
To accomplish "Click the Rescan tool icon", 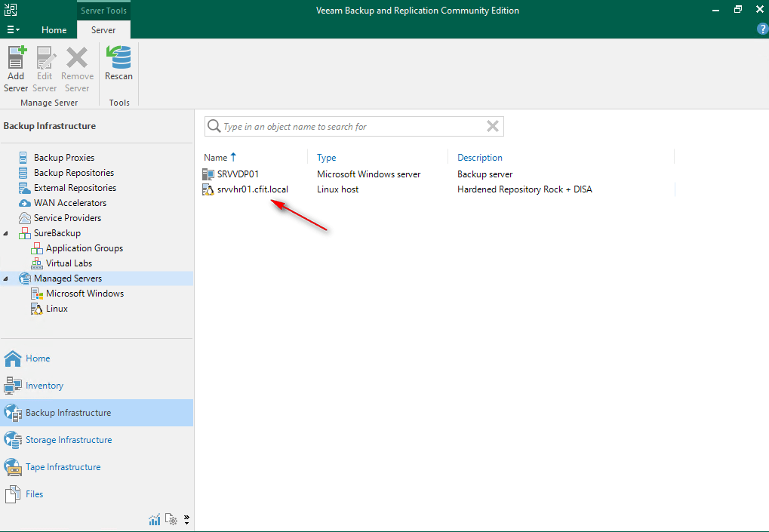I will click(118, 63).
